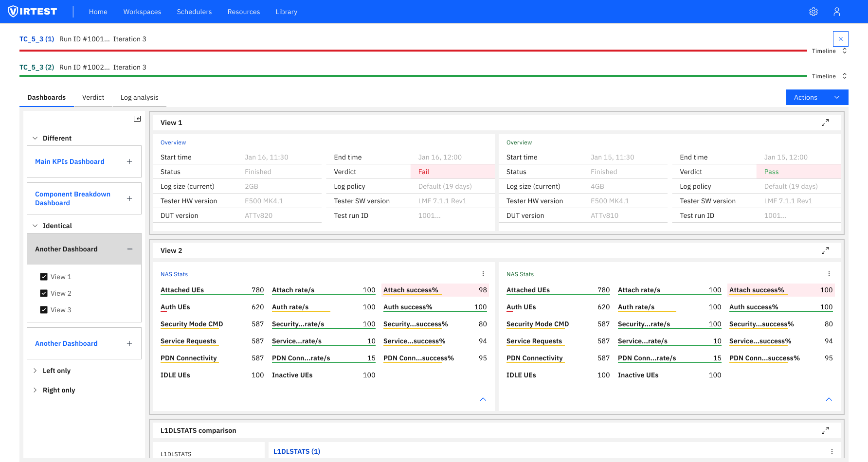
Task: Uncheck View 1 under Another Dashboard
Action: (x=44, y=276)
